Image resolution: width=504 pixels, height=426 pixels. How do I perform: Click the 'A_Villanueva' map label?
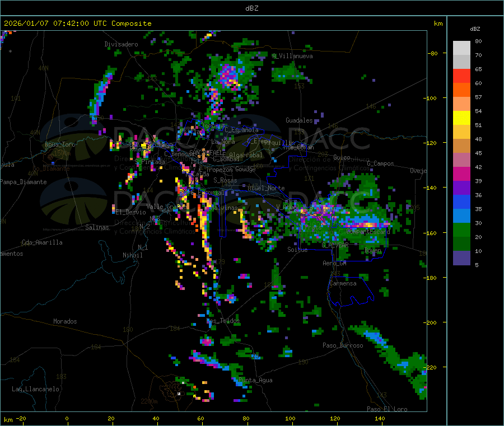(x=292, y=56)
